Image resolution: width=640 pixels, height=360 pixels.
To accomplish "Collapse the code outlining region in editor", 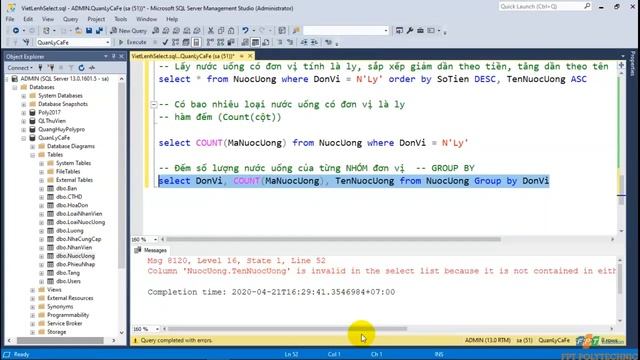I will click(x=154, y=104).
